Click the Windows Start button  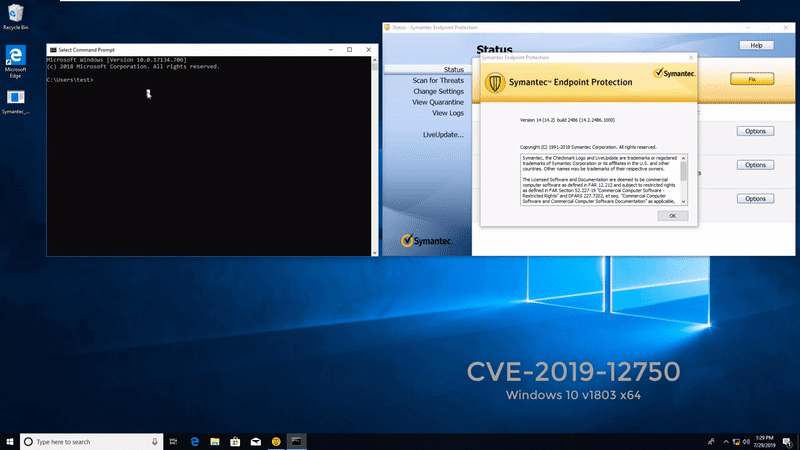click(9, 441)
